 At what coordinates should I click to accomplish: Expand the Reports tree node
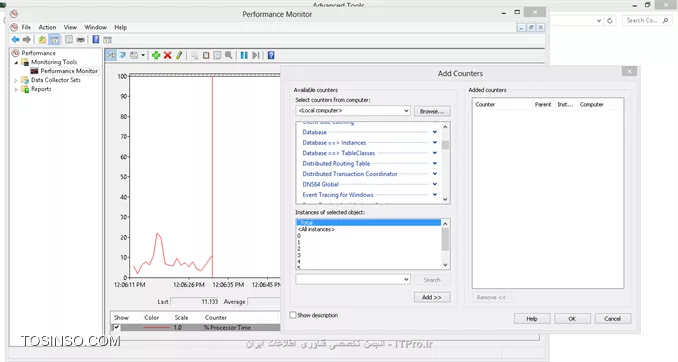point(16,90)
